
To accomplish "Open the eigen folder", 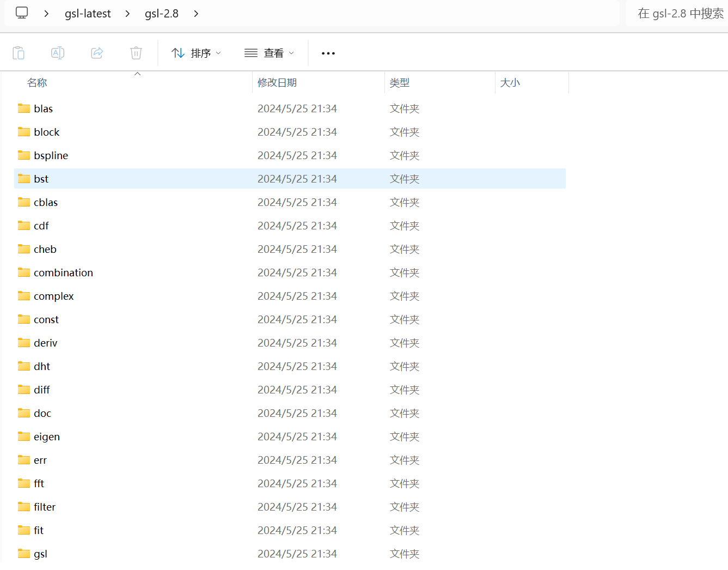I will coord(47,436).
